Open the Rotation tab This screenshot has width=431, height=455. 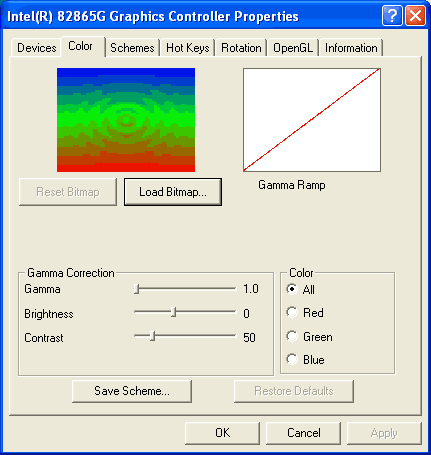[241, 48]
